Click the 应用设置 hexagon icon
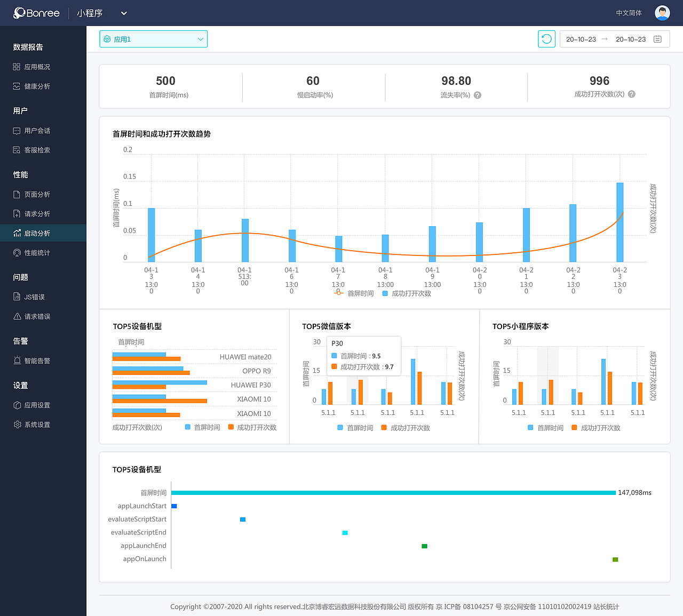The width and height of the screenshot is (683, 616). (17, 405)
